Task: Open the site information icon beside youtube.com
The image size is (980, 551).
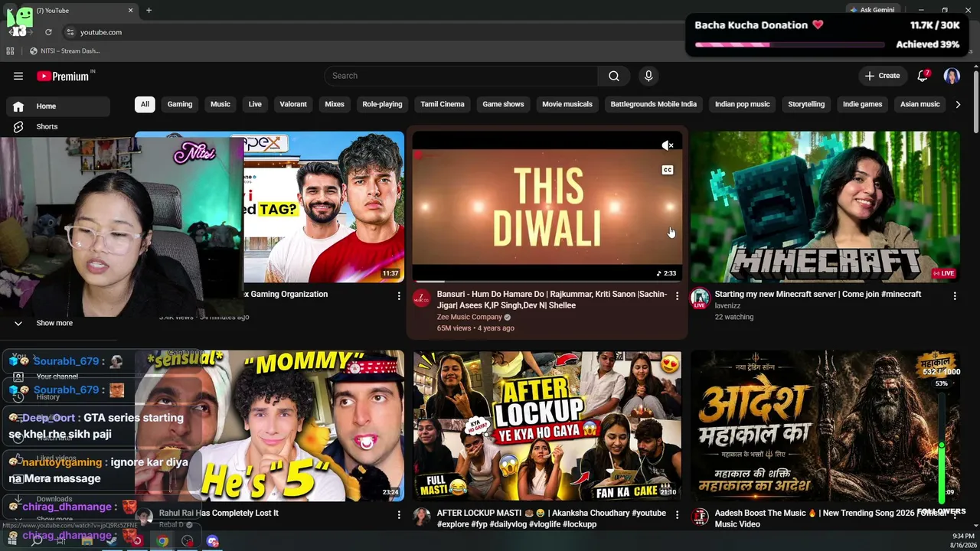Action: tap(70, 32)
